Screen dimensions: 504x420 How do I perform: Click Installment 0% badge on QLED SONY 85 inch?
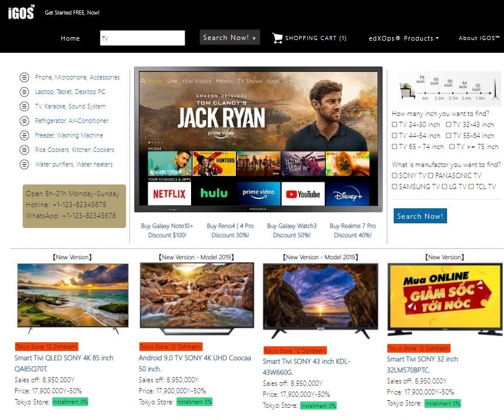pos(70,401)
